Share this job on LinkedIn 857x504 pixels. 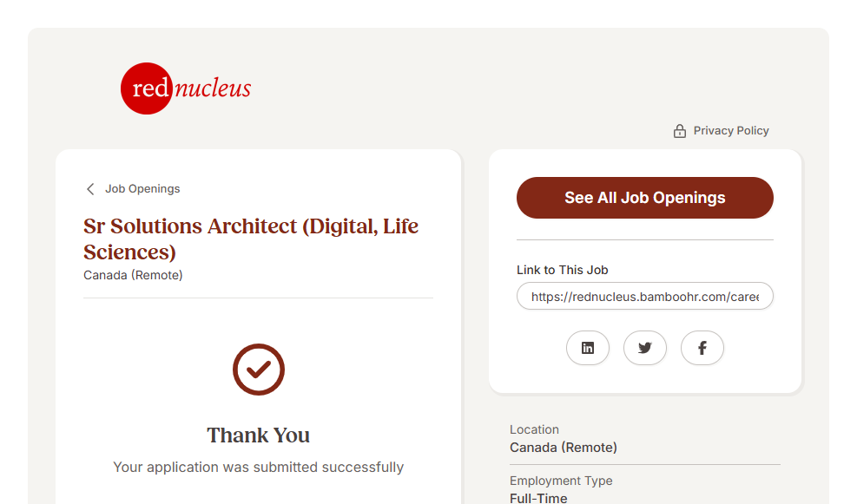(x=588, y=348)
